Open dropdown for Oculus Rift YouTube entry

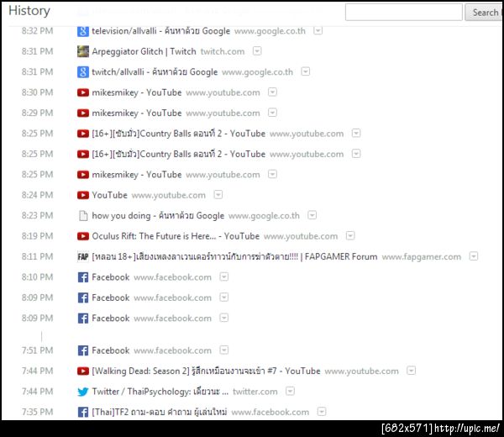[350, 235]
